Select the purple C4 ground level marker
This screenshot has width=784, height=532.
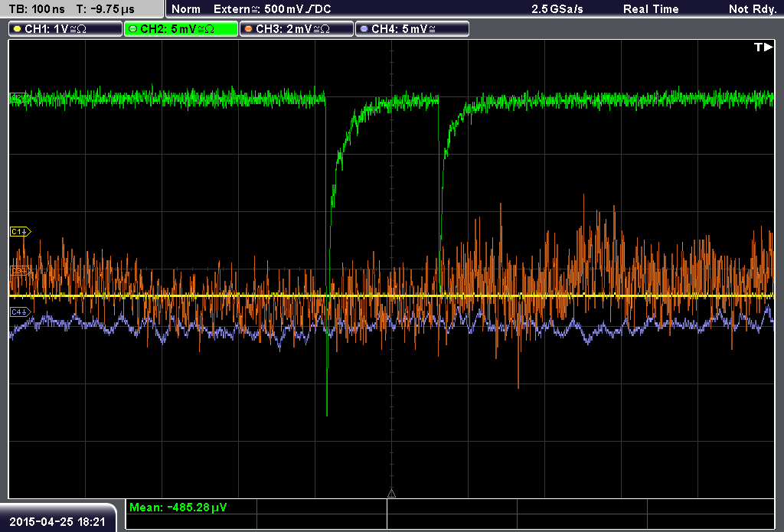coord(21,312)
